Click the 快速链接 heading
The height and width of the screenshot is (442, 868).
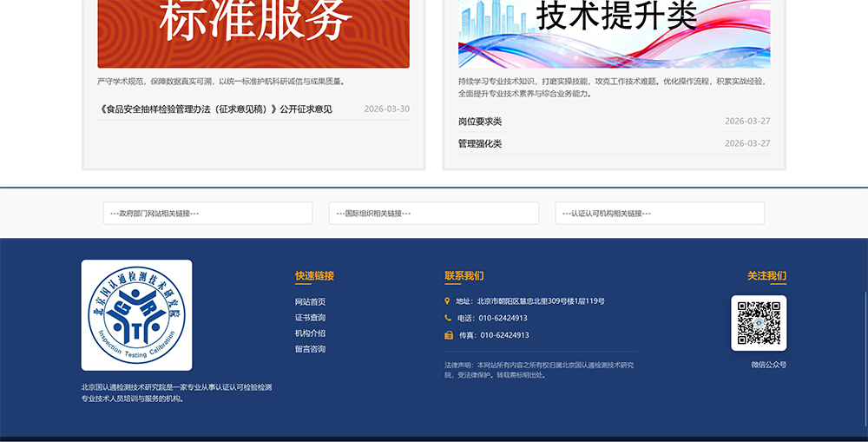[x=314, y=276]
